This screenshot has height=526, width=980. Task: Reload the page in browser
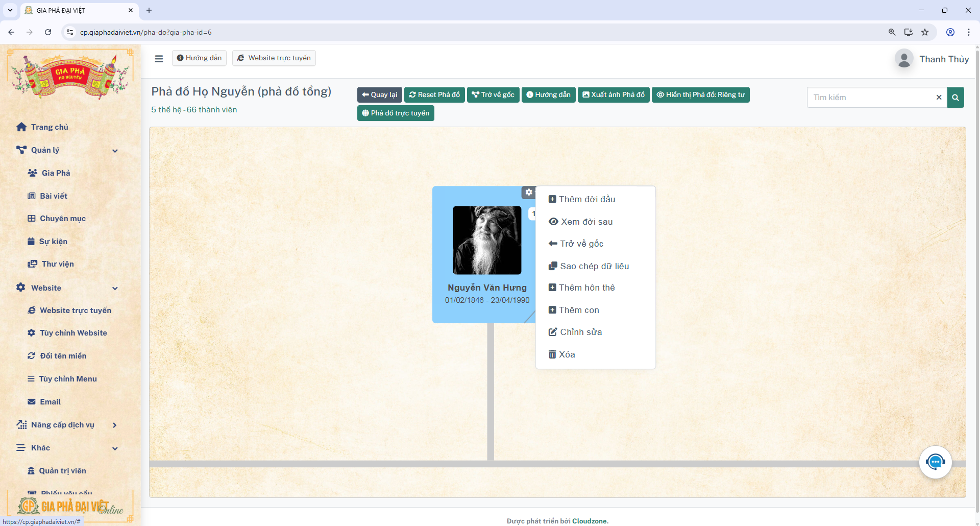pos(48,32)
